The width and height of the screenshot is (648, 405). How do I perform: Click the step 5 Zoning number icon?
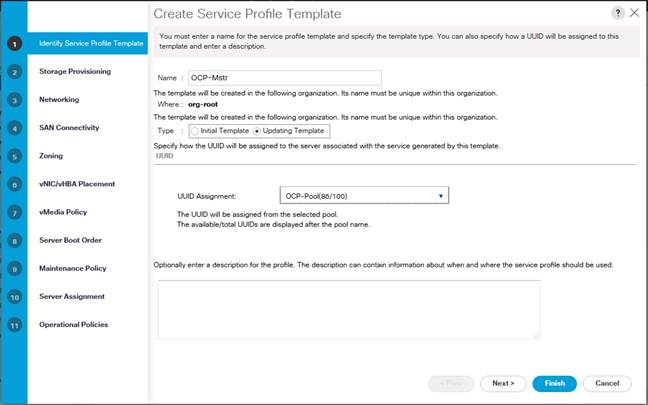14,157
